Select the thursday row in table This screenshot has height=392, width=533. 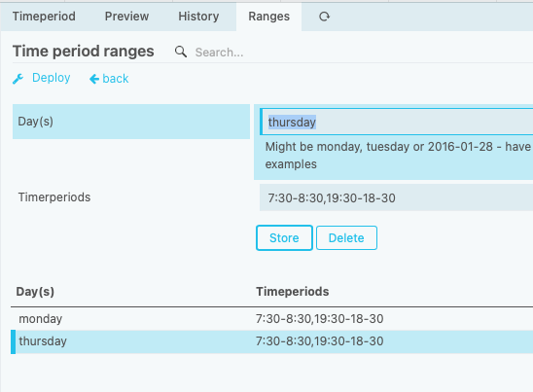click(272, 341)
